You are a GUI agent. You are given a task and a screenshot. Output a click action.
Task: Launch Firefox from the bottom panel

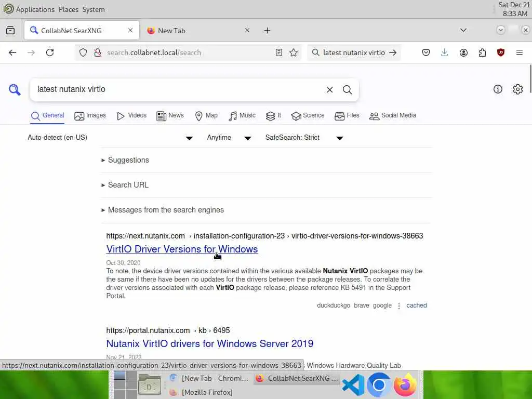click(x=405, y=385)
